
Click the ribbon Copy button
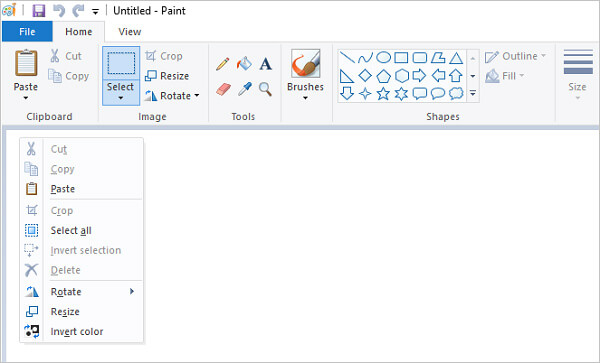[68, 76]
